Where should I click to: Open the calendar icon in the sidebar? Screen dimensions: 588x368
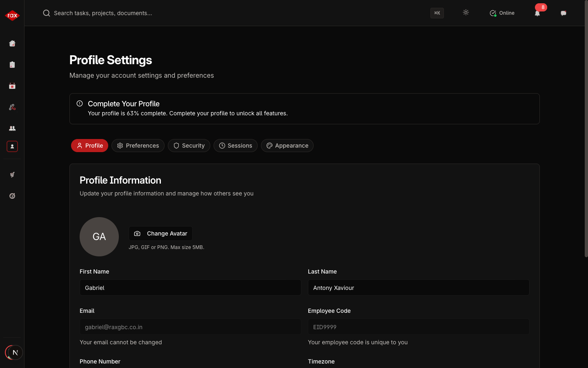12,86
